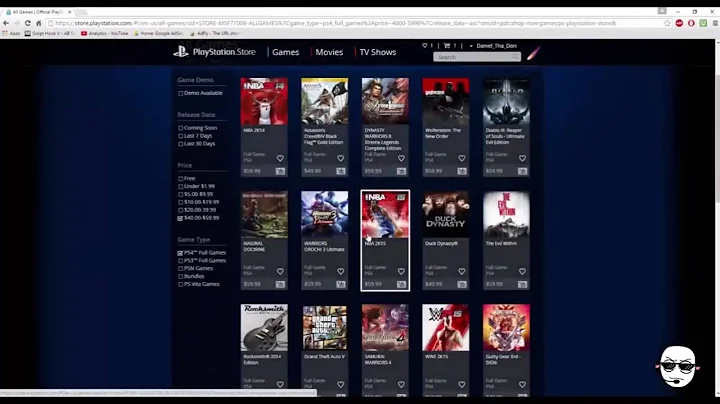Uncheck PS4 Full Games filter
This screenshot has width=720, height=404.
[x=180, y=253]
